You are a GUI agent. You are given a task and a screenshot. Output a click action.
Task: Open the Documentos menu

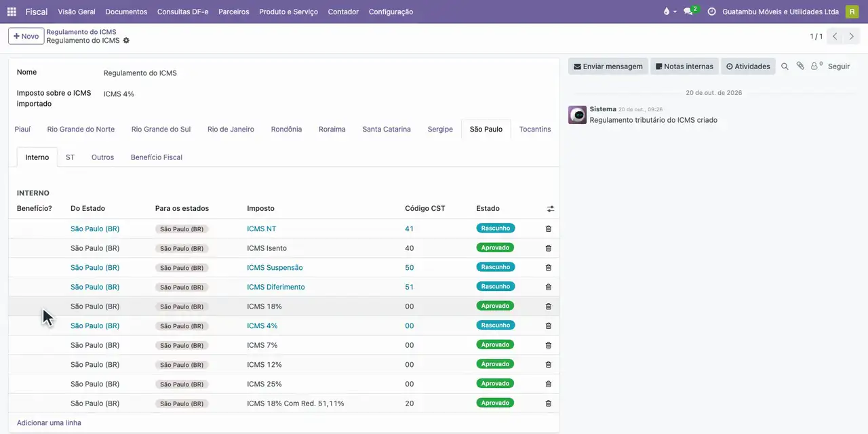point(126,12)
